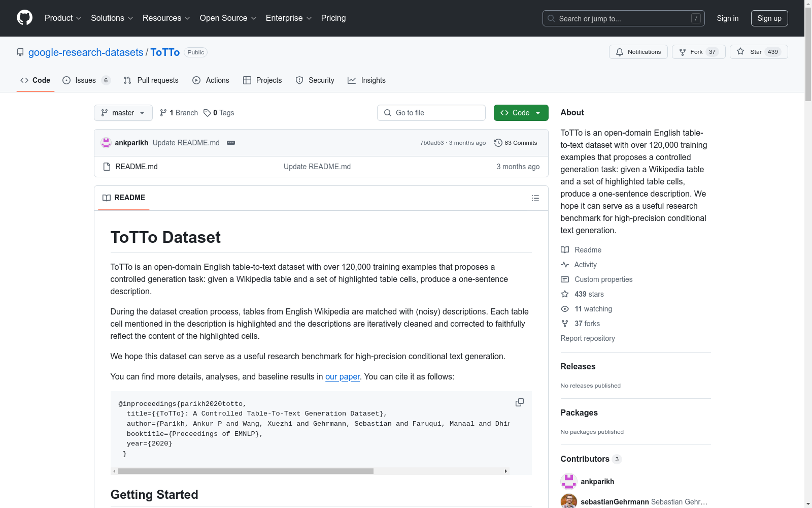Open Contributors heading link

tap(591, 459)
